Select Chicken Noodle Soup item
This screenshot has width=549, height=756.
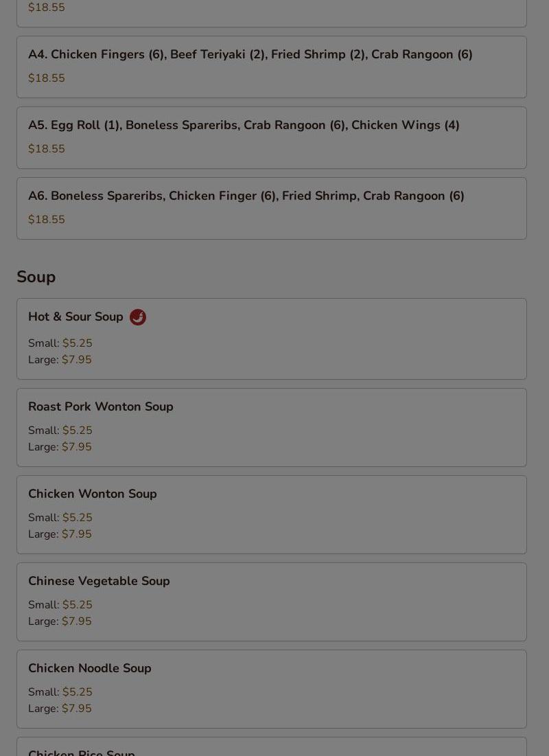tap(271, 689)
